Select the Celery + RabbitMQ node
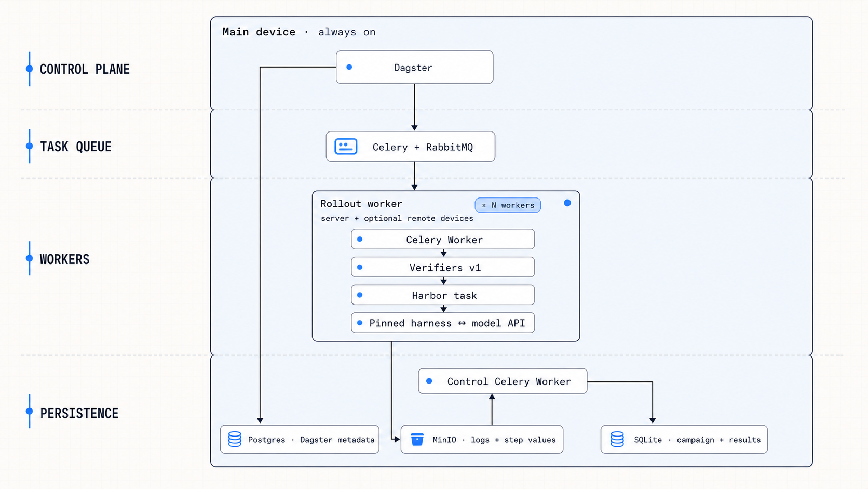868x489 pixels. point(410,147)
